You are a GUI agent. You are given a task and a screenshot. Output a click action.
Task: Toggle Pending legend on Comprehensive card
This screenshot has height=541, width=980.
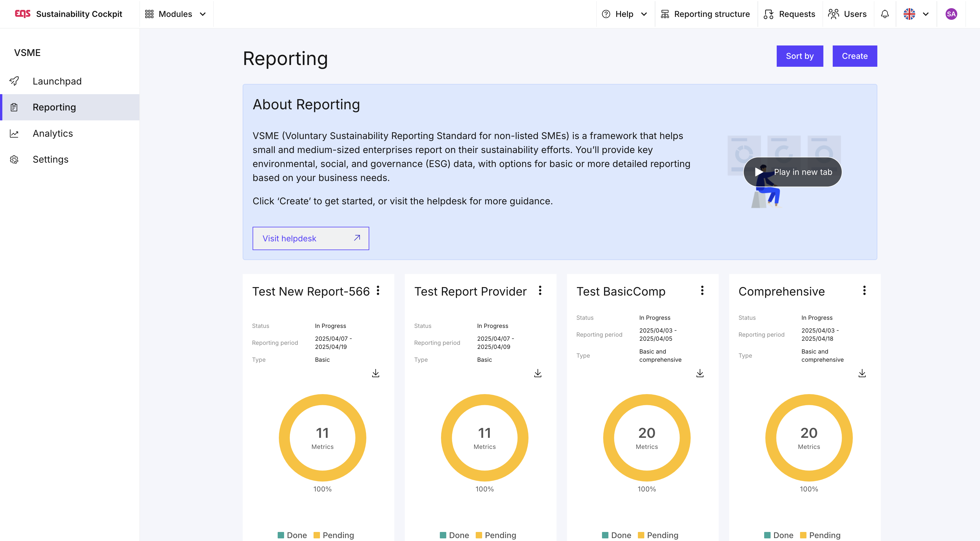820,535
